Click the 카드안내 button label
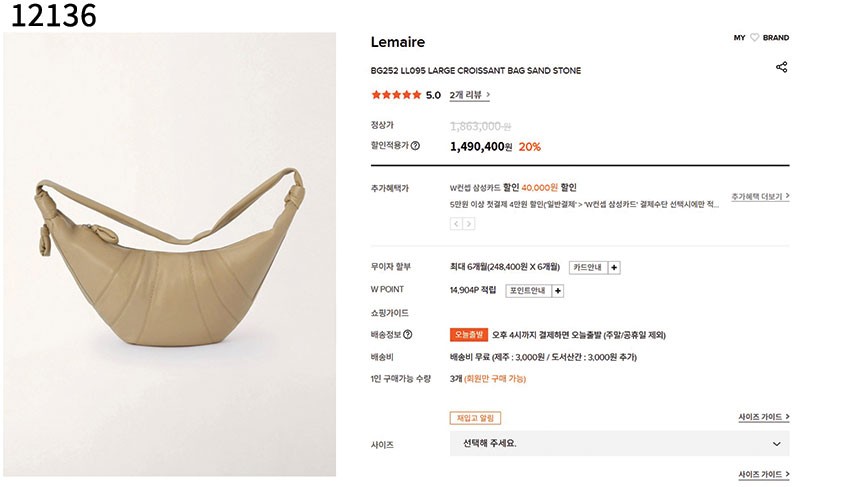This screenshot has width=860, height=487. coord(588,267)
